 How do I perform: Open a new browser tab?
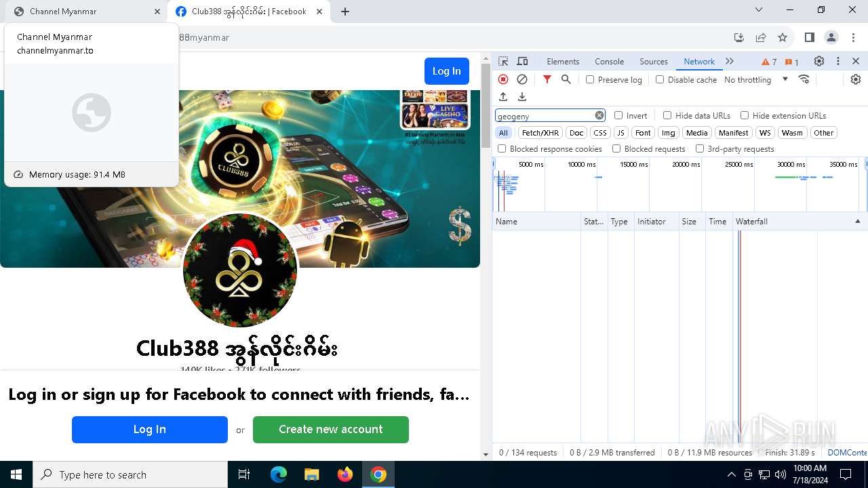point(345,12)
